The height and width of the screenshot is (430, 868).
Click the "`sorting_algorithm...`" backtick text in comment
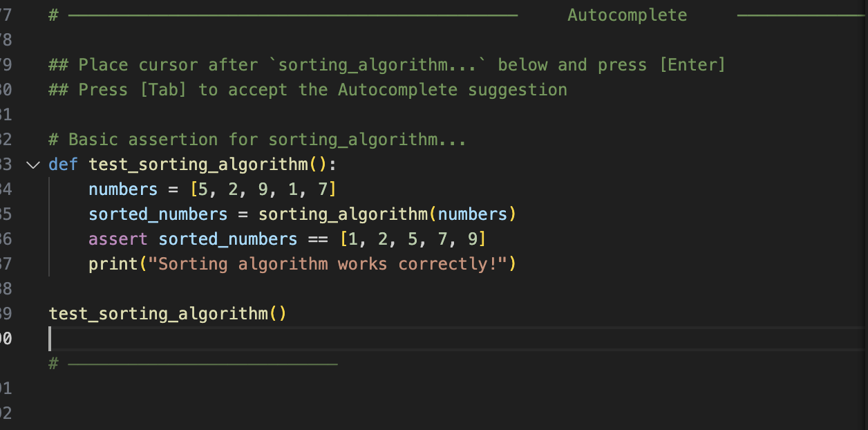379,65
